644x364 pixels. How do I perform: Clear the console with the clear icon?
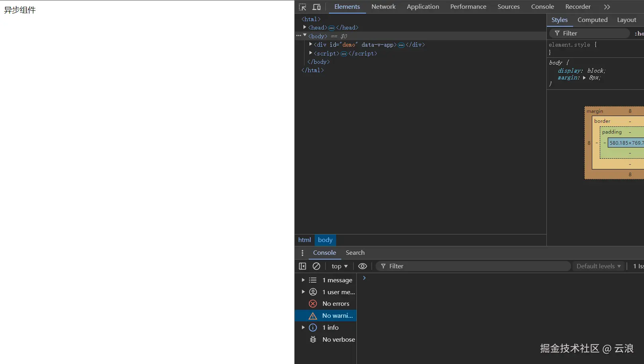click(317, 266)
